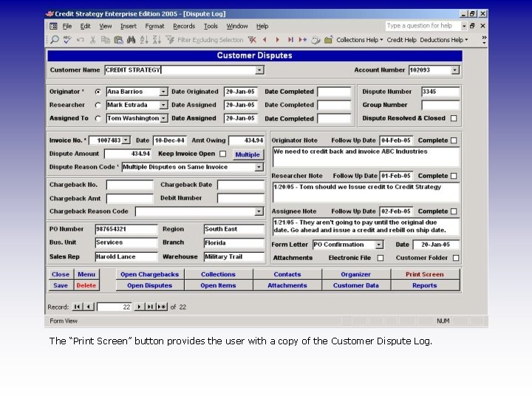Check Complete for Researcher Note
The image size is (532, 399).
pyautogui.click(x=454, y=176)
